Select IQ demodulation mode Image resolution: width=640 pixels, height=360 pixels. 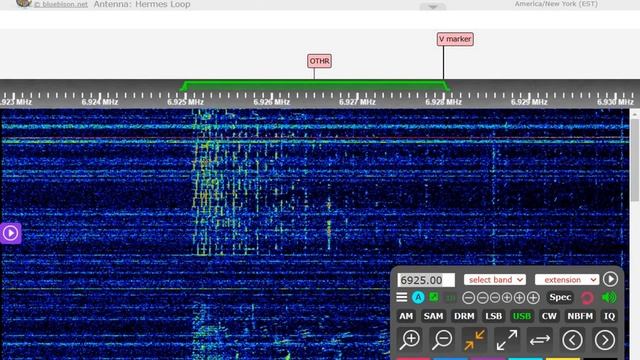pos(609,316)
